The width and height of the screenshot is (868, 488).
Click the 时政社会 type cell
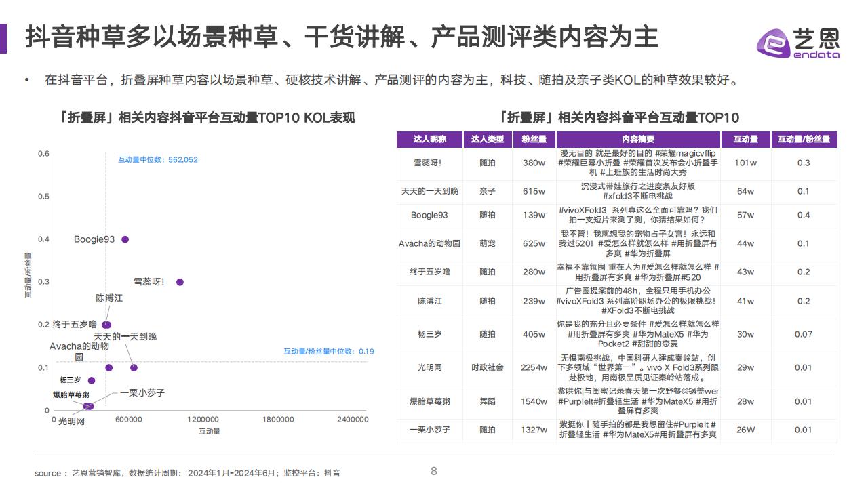(x=488, y=367)
